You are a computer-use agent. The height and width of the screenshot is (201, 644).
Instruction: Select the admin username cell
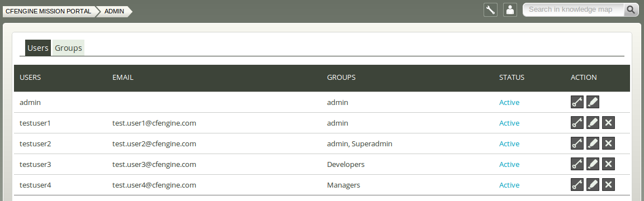tap(30, 103)
